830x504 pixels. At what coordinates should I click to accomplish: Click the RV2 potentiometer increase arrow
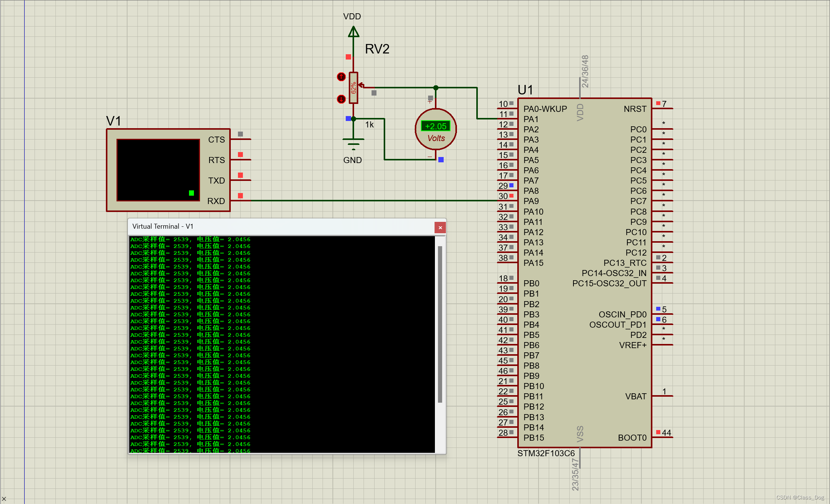tap(341, 77)
